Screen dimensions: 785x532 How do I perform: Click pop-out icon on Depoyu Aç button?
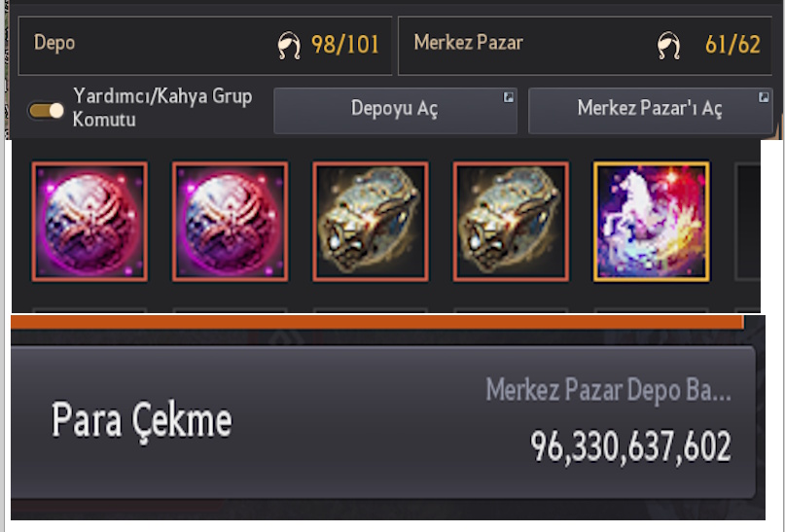click(508, 97)
